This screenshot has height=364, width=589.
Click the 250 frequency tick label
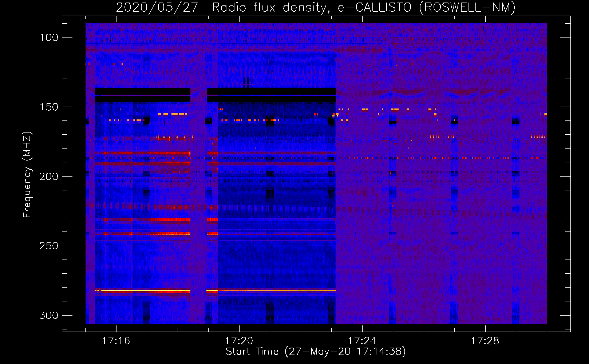click(49, 246)
